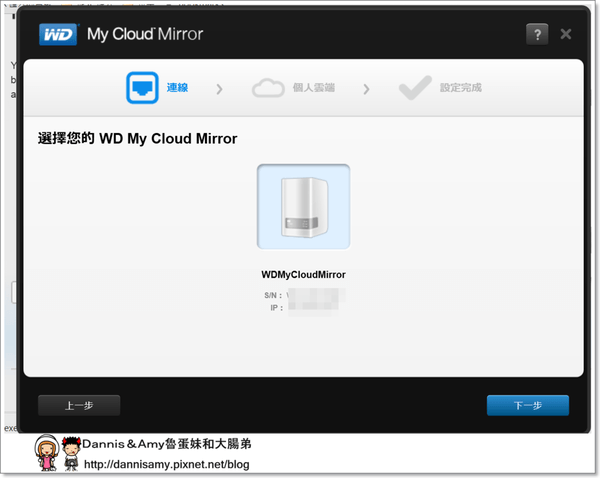Click the chevron between 連線 and 個人雲端
The image size is (600, 478).
point(219,89)
